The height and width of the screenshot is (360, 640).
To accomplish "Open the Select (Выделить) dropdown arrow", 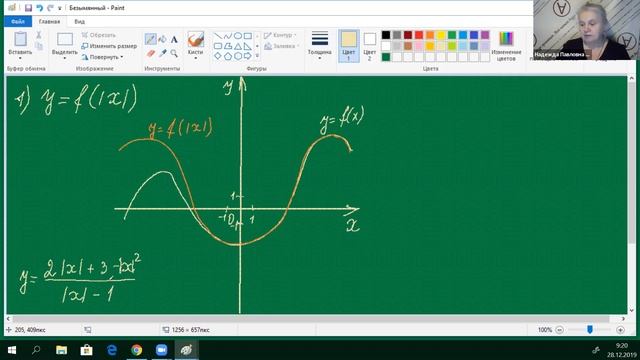I will (x=64, y=58).
